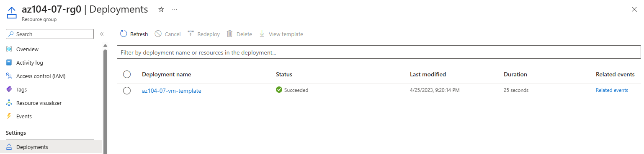The image size is (644, 154).
Task: Click the View template download icon
Action: click(x=262, y=34)
